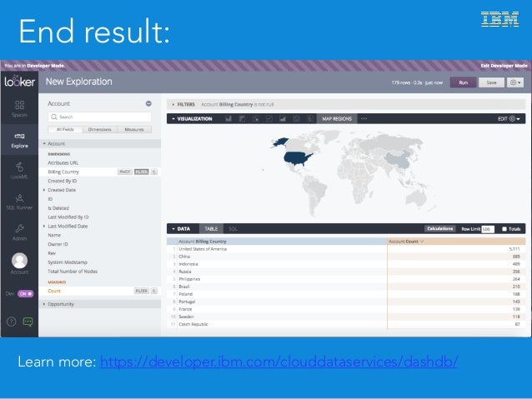Click the Czech Republic table row

pos(346,324)
